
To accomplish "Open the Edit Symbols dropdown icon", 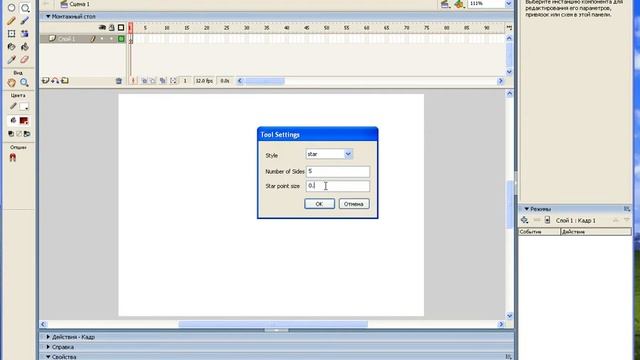I will [x=459, y=4].
